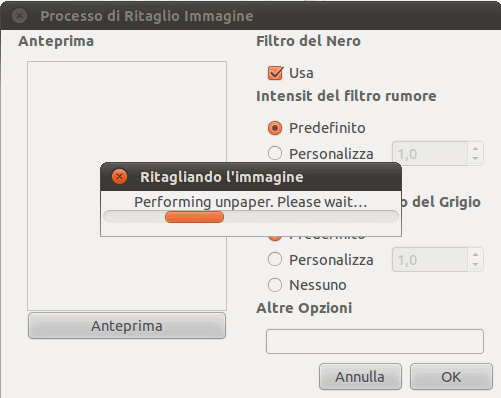501x398 pixels.
Task: Click the Anteprima preview button
Action: [x=127, y=326]
